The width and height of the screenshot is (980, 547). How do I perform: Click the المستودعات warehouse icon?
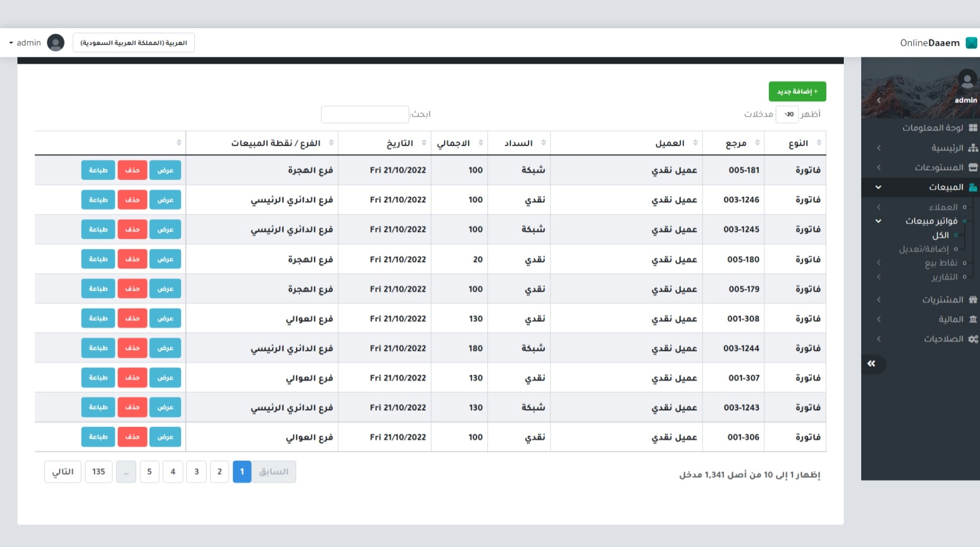[x=973, y=168]
